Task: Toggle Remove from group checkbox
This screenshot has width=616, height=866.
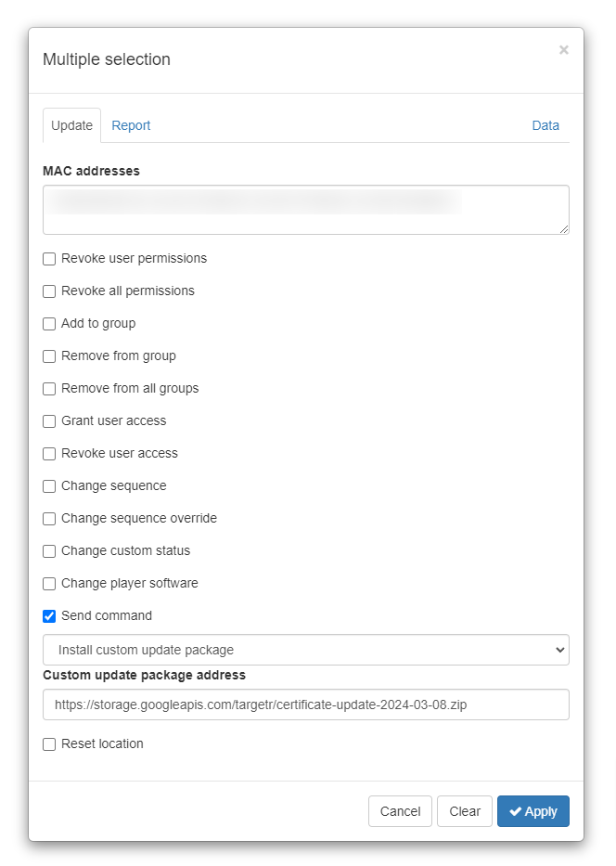Action: pos(49,356)
